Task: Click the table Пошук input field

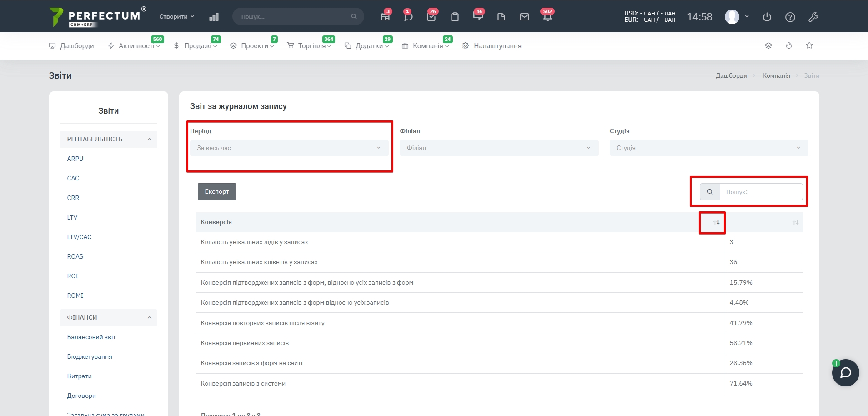Action: coord(761,192)
